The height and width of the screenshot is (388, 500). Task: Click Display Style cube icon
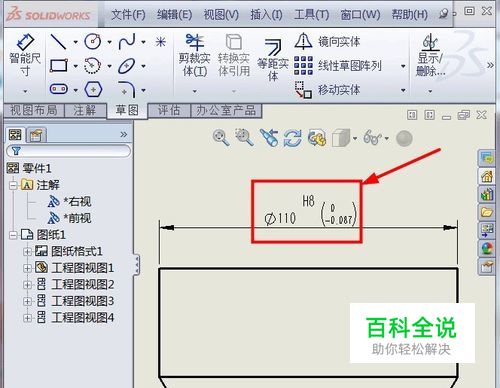pos(341,138)
